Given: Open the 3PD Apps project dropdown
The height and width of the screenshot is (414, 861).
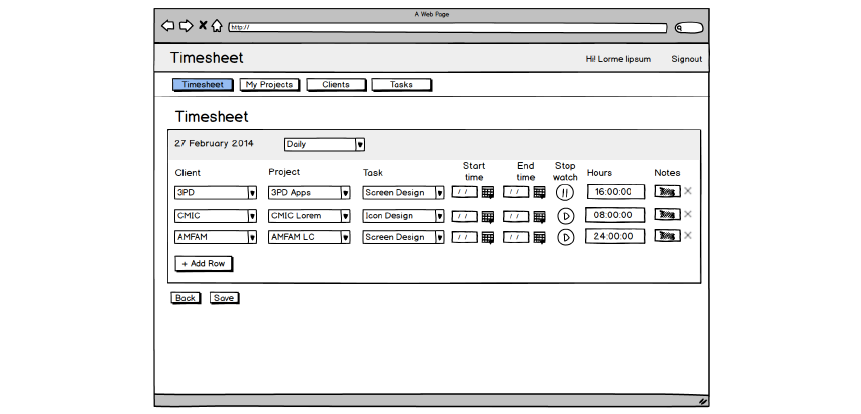Looking at the screenshot, I should pyautogui.click(x=345, y=192).
